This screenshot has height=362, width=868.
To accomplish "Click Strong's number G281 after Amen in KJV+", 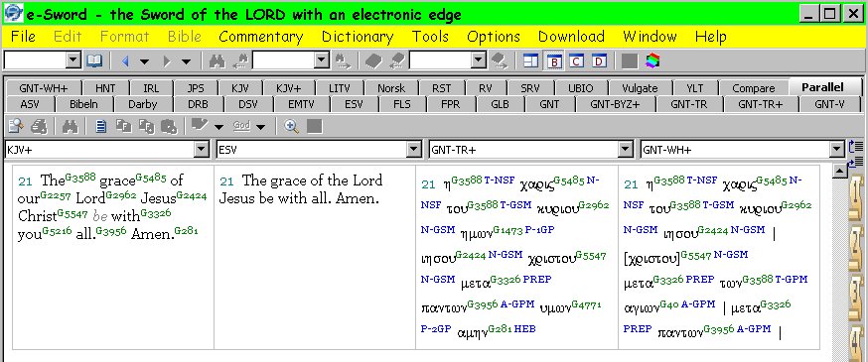I will pos(186,230).
